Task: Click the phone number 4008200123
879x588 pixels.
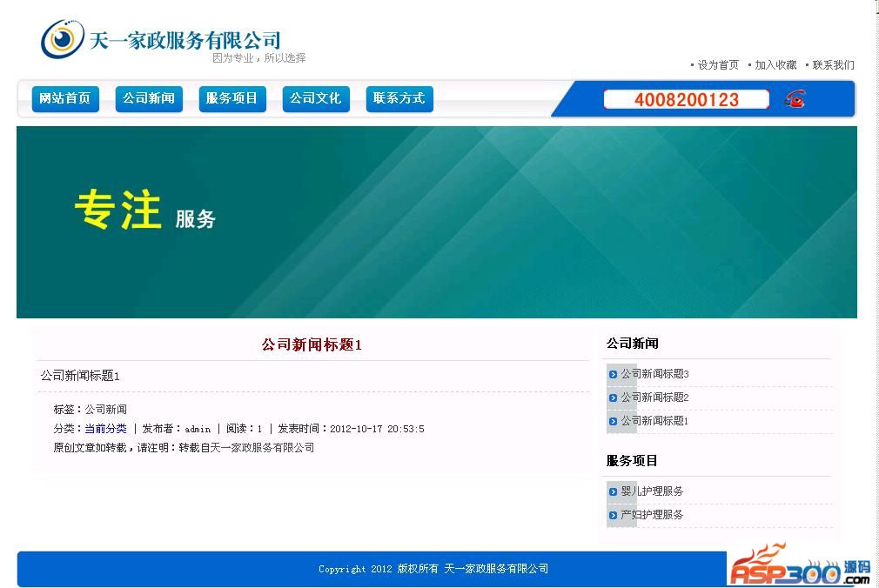Action: tap(686, 100)
